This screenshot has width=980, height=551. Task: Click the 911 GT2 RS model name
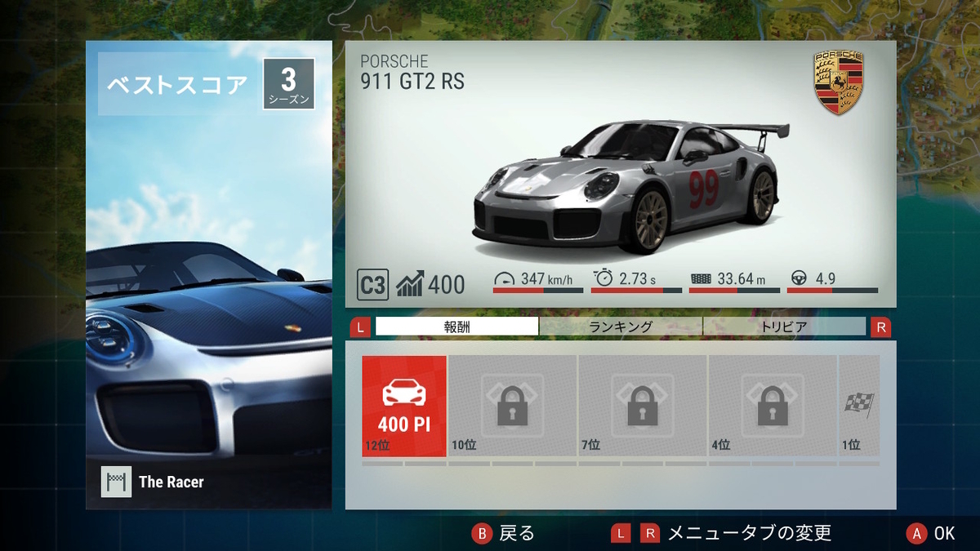(x=412, y=81)
